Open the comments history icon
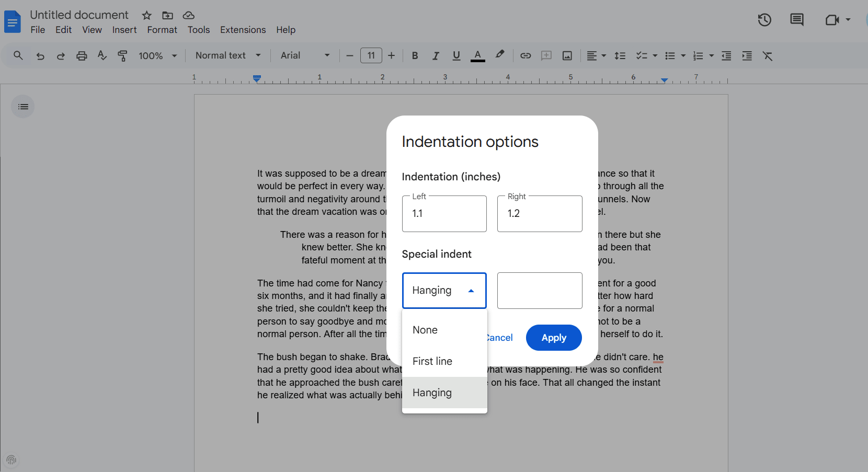This screenshot has width=868, height=472. [x=797, y=20]
